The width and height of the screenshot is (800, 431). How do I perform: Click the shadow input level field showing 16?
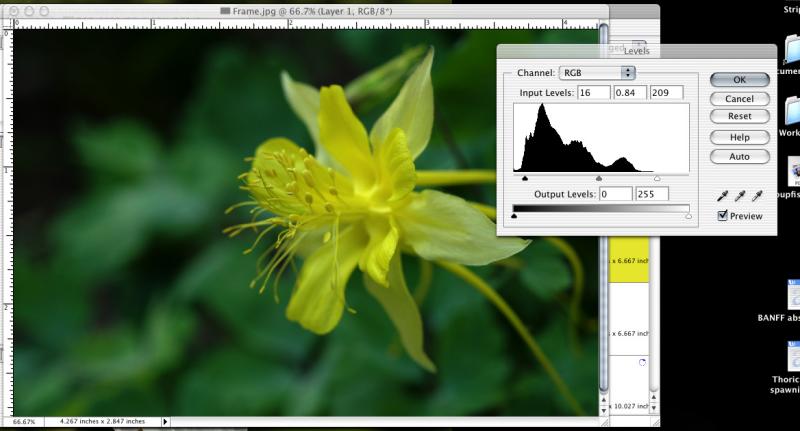tap(594, 93)
